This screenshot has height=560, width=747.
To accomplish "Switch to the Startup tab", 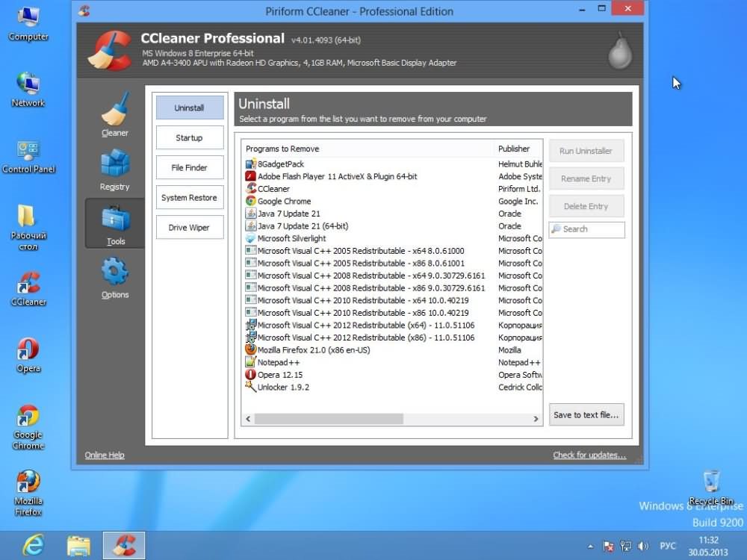I will click(x=190, y=138).
